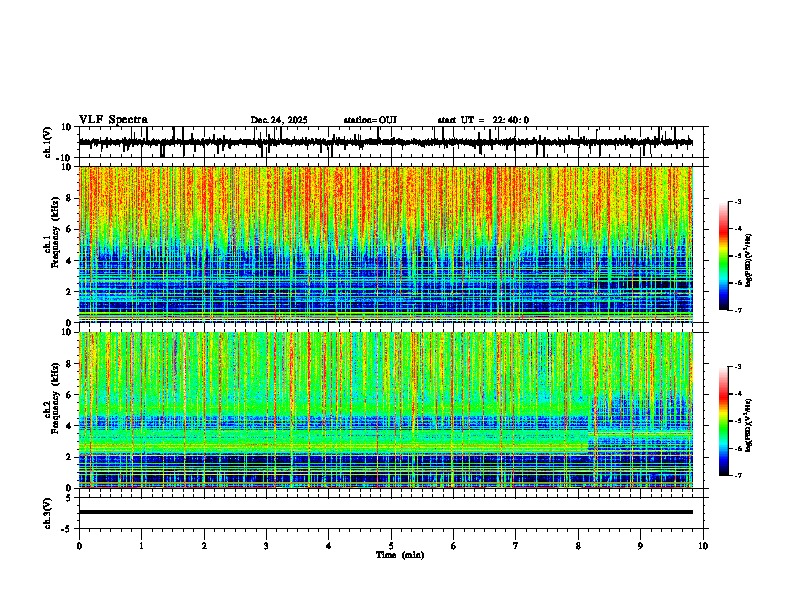Screen dimensions: 792x612
Task: Click the "2" kHz tick on ch.2 frequency axis
Action: 69,457
